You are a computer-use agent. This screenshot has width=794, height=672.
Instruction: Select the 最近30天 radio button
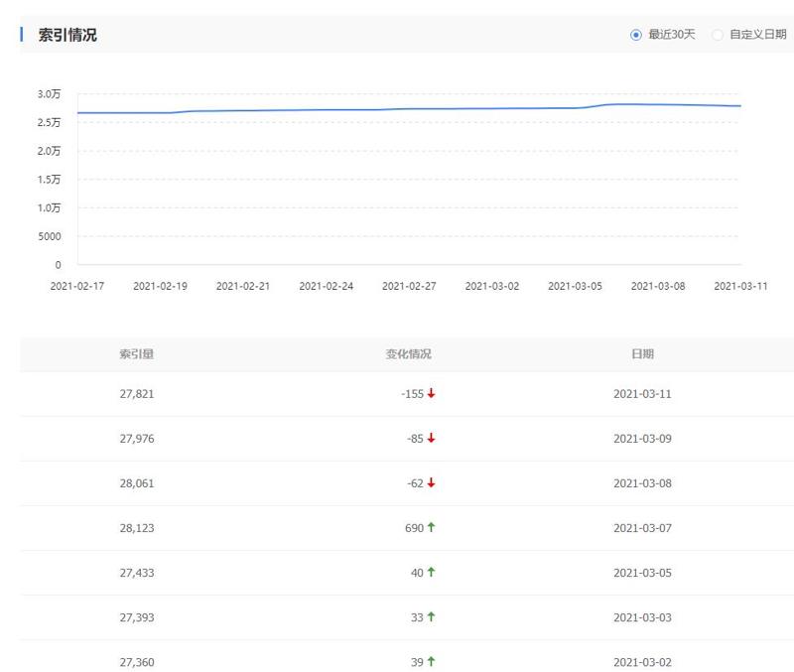(636, 35)
